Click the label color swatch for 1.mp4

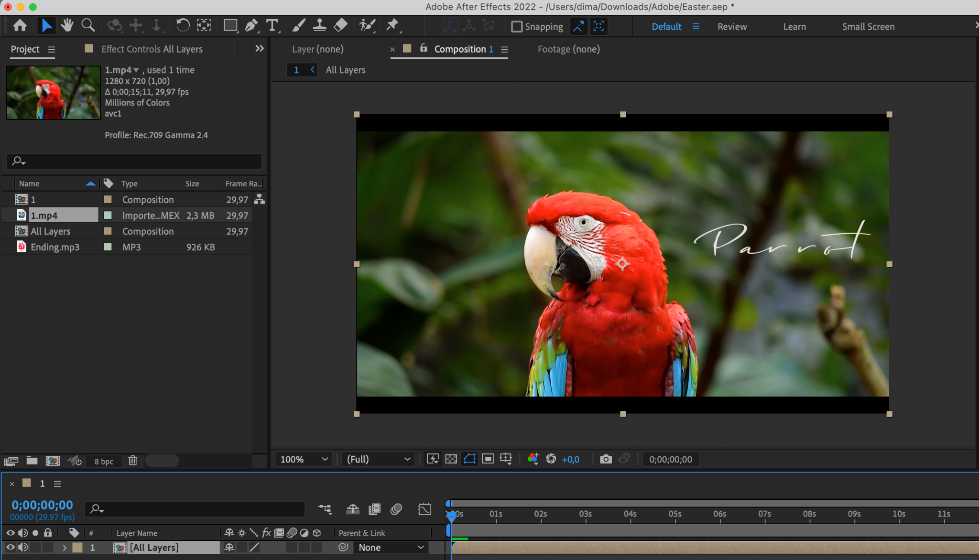tap(108, 215)
